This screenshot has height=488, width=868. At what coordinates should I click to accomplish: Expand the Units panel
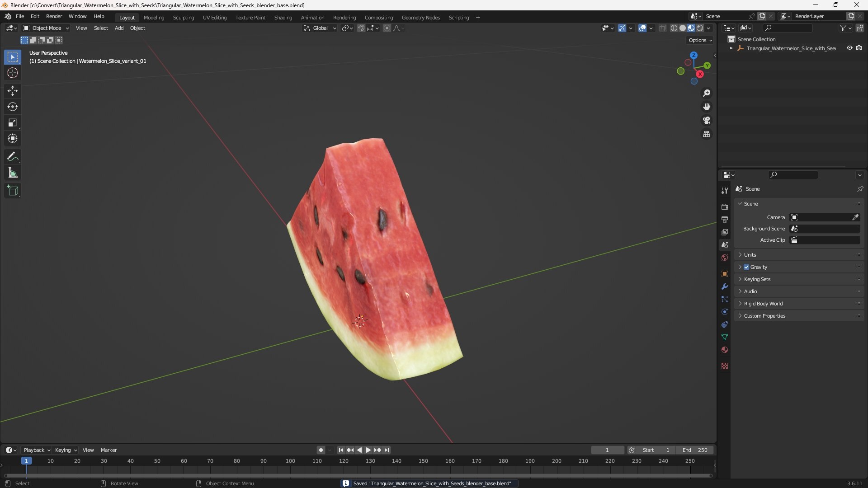[x=799, y=255]
